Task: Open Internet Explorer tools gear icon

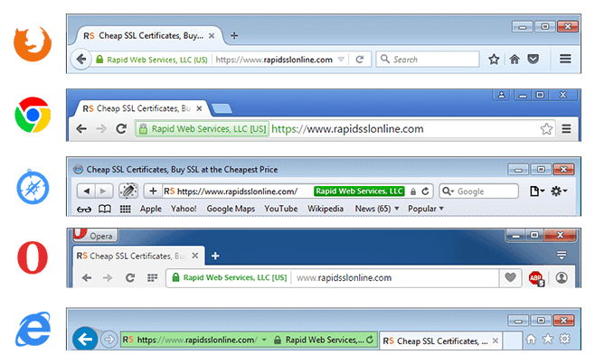Action: [564, 339]
